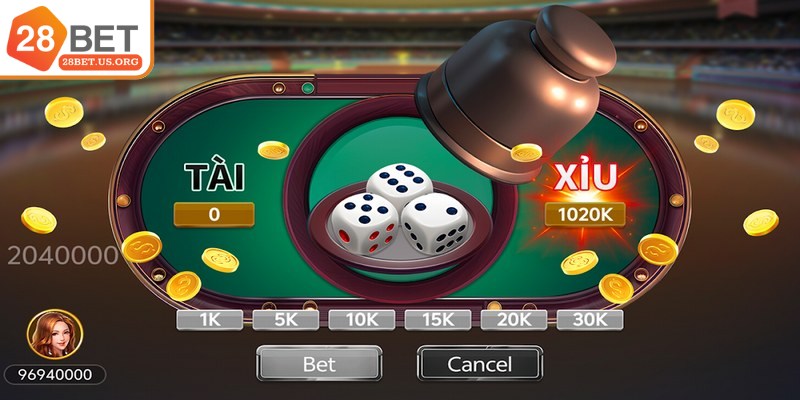This screenshot has height=400, width=800.
Task: Select the 1K chip value
Action: 210,320
